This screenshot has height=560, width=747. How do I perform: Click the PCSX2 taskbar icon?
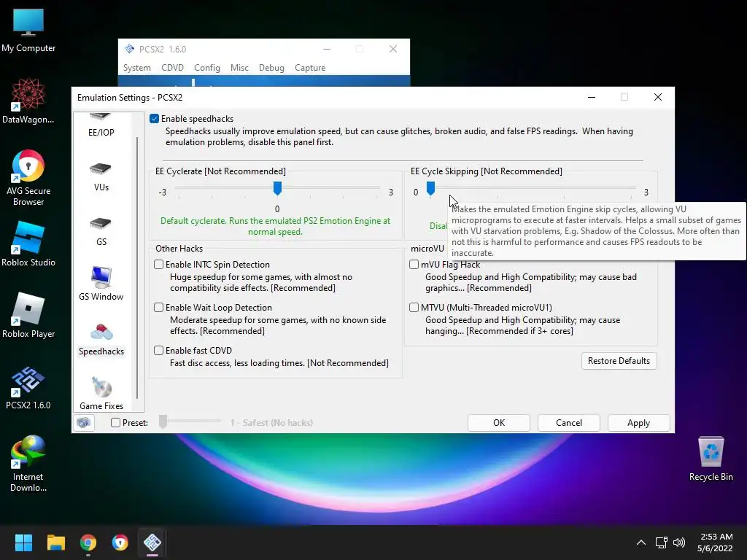coord(152,542)
